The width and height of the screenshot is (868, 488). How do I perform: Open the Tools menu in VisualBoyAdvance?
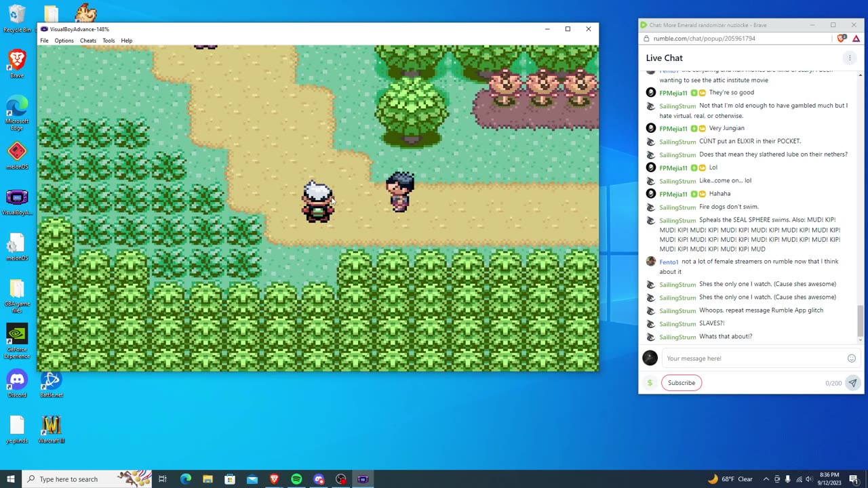[x=108, y=41]
